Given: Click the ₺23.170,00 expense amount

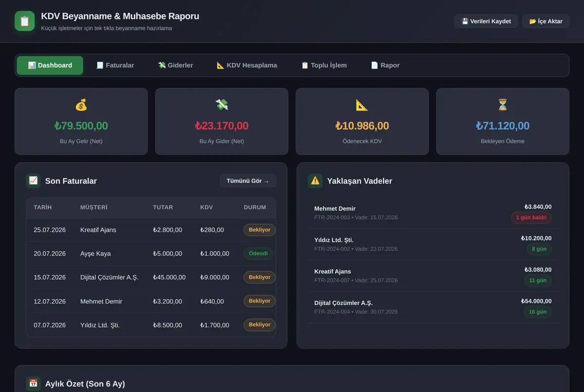Looking at the screenshot, I should tap(222, 126).
